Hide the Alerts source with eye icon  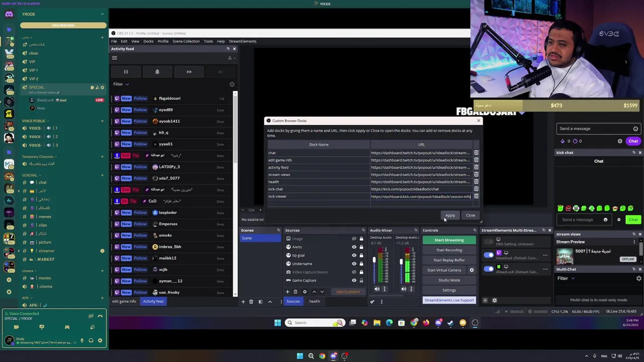tap(354, 247)
